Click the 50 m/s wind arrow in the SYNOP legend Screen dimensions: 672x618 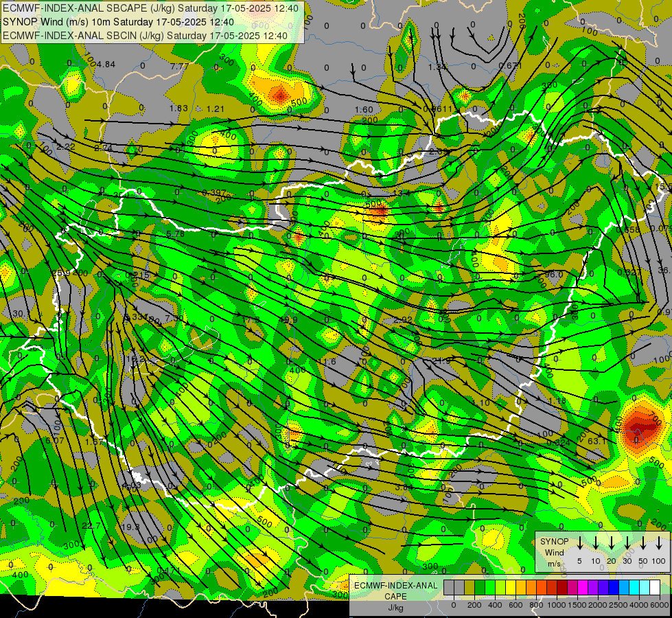coord(643,543)
